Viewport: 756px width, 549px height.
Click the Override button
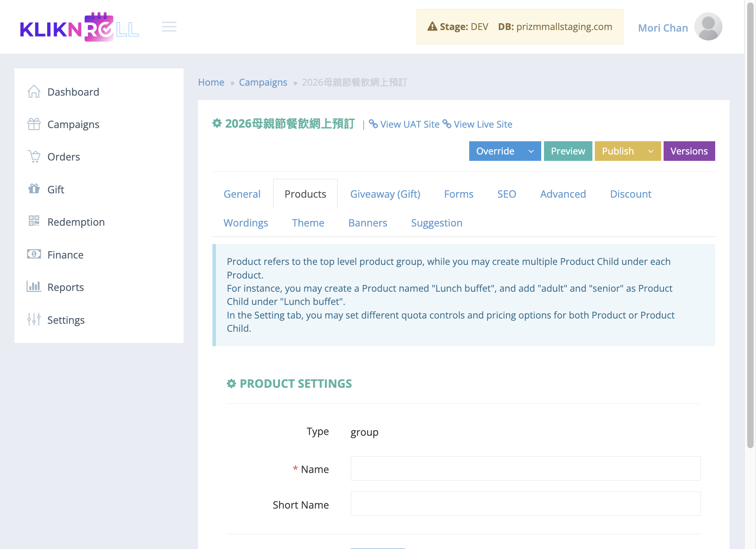click(x=496, y=151)
